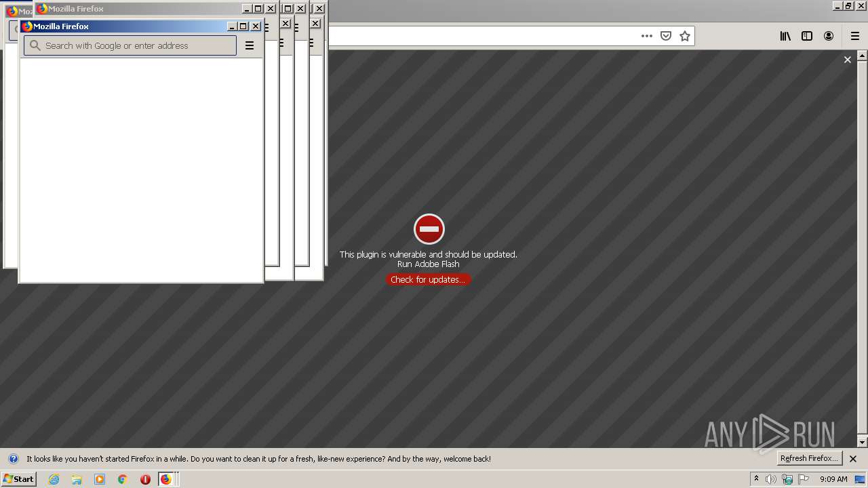Show sidebars icon in main toolbar
The width and height of the screenshot is (868, 488).
click(807, 36)
